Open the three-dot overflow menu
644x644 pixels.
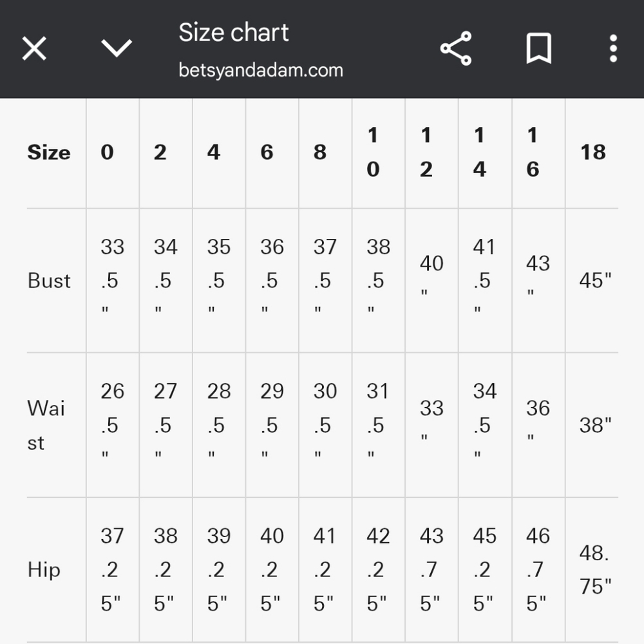coord(613,48)
